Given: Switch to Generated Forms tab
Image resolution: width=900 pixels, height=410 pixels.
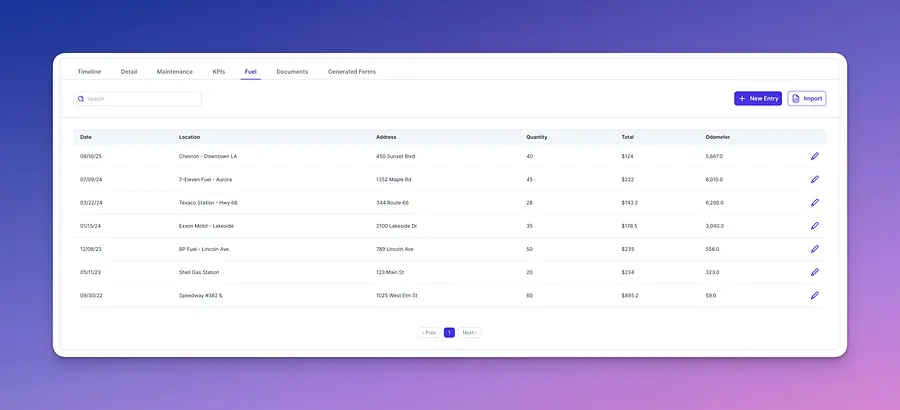Looking at the screenshot, I should 352,72.
